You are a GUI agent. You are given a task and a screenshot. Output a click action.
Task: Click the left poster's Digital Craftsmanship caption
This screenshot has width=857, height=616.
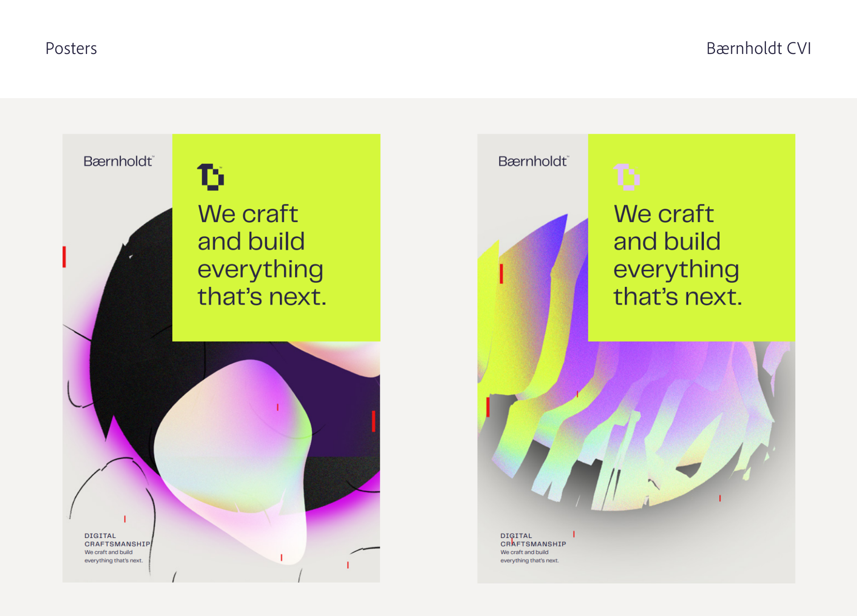[x=117, y=548]
